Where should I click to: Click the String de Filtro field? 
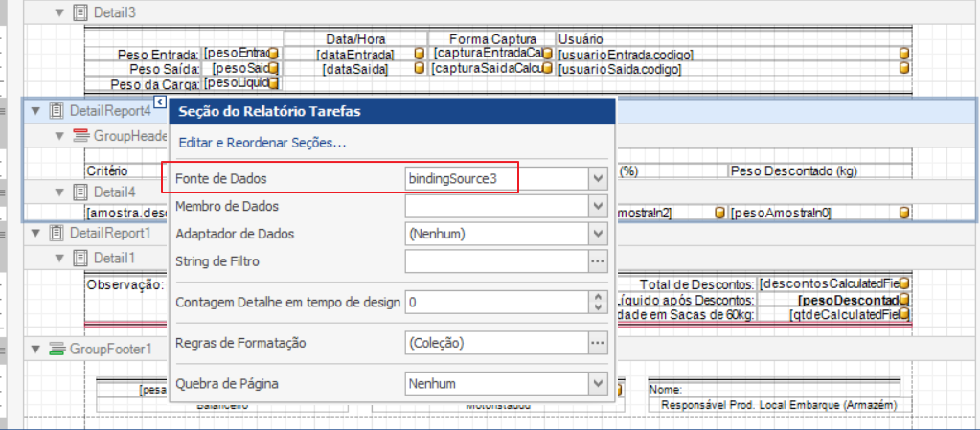point(497,261)
